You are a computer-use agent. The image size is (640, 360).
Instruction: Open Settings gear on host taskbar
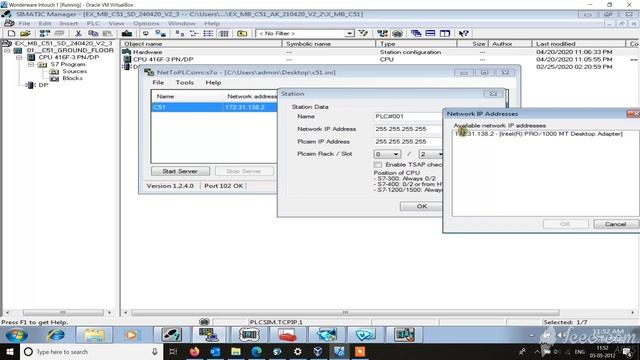(x=298, y=351)
